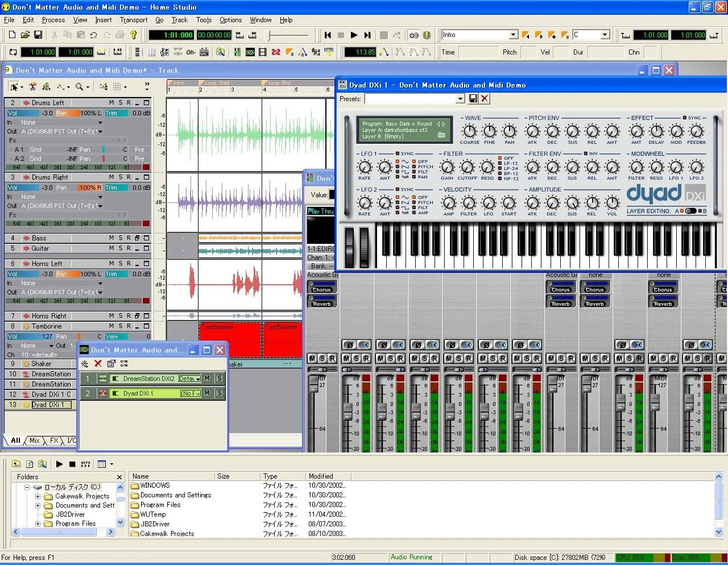Switch to the FX tab
The width and height of the screenshot is (728, 565).
click(x=54, y=441)
